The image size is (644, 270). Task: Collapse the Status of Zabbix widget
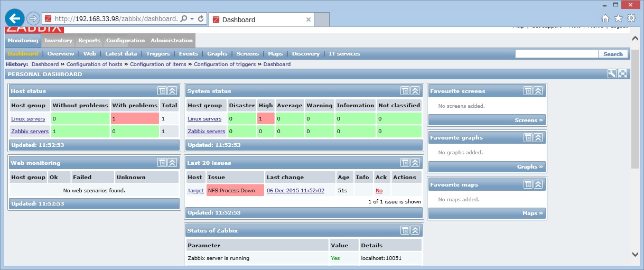click(415, 230)
